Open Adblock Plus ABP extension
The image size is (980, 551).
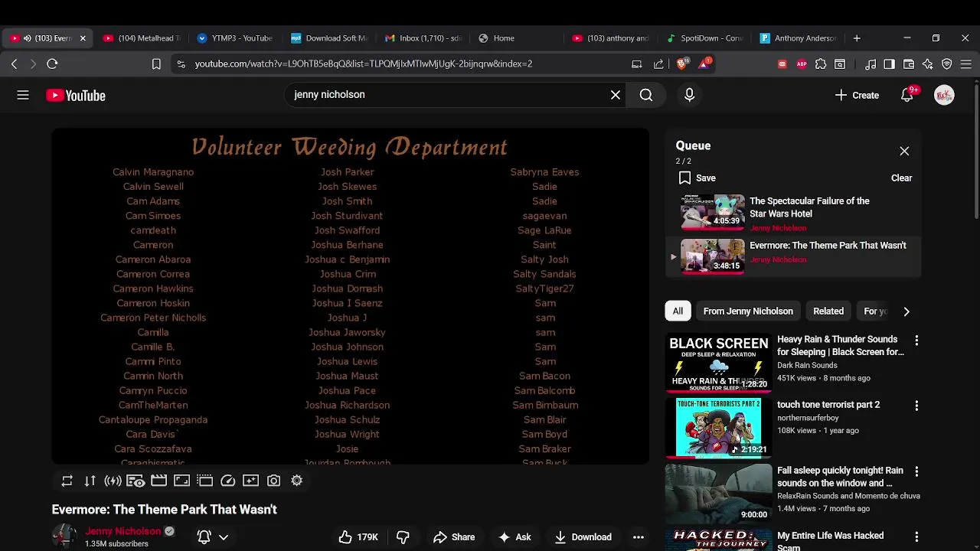(802, 64)
